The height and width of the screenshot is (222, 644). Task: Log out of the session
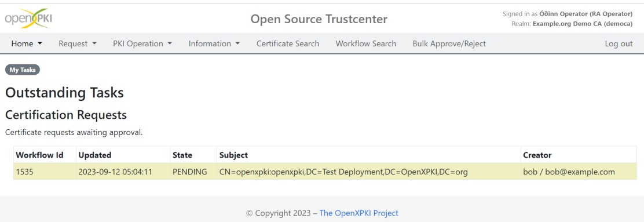619,43
